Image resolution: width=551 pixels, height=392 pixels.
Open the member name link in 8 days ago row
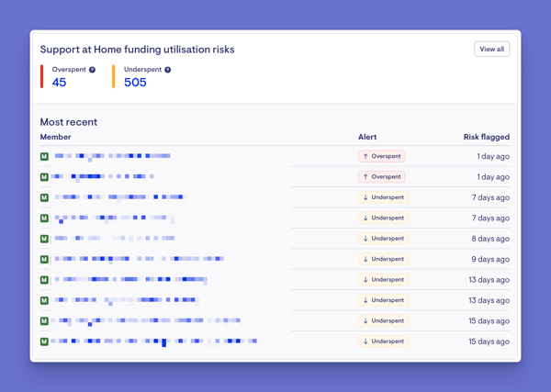(115, 239)
